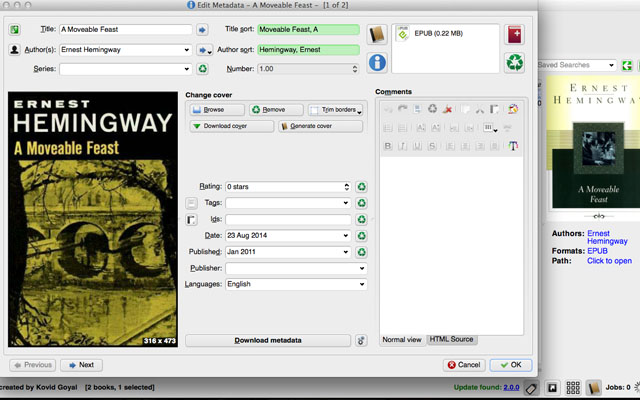640x400 pixels.
Task: Click the blue arrow to auto-generate title sort
Action: (202, 29)
